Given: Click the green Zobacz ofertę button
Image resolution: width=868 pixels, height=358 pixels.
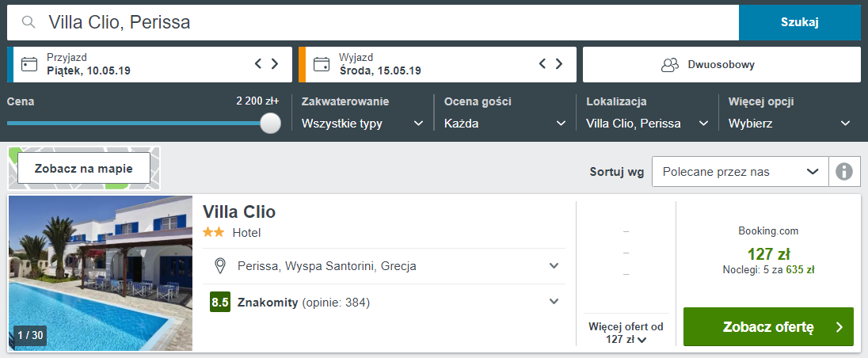Looking at the screenshot, I should coord(768,327).
